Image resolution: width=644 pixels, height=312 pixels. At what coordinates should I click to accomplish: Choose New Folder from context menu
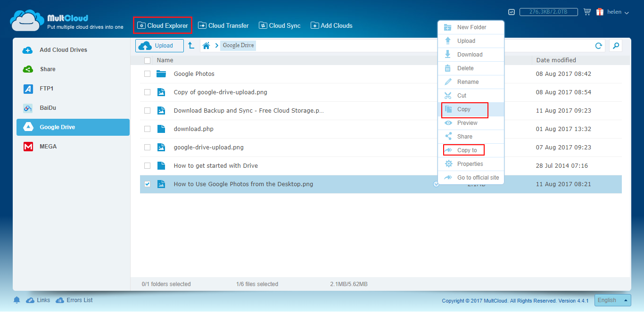471,27
